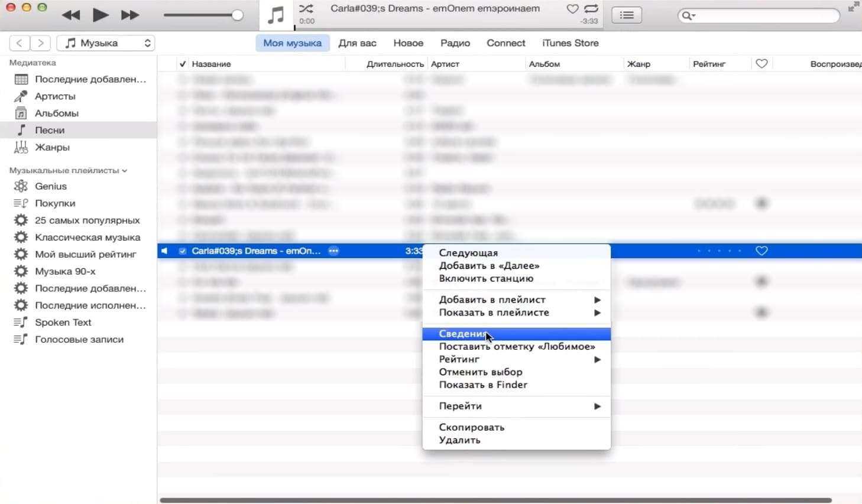The height and width of the screenshot is (504, 862).
Task: Open the iTunes Store tab
Action: tap(571, 43)
